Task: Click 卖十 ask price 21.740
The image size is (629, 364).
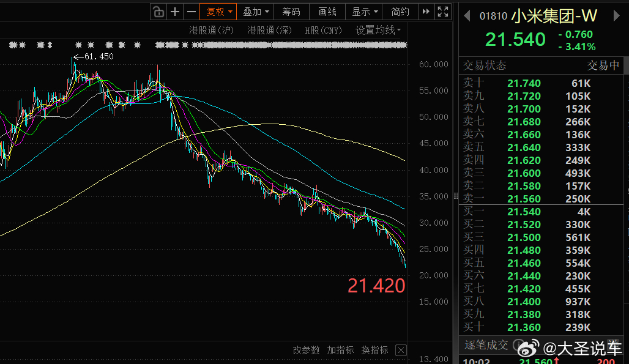Action: (524, 83)
